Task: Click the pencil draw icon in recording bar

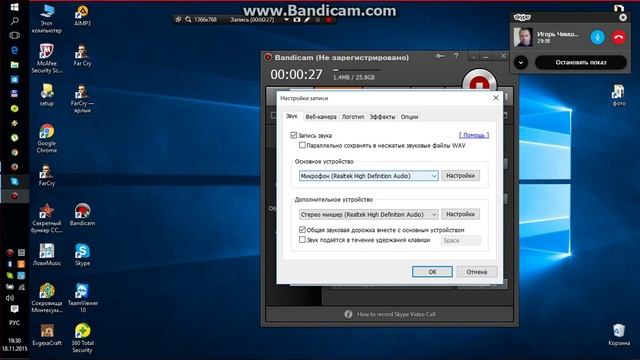Action: click(307, 20)
